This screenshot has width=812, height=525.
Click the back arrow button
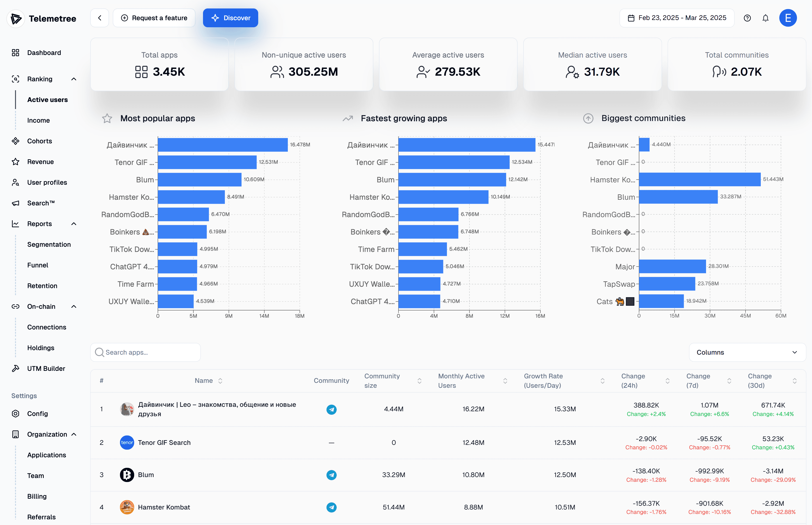pos(99,18)
